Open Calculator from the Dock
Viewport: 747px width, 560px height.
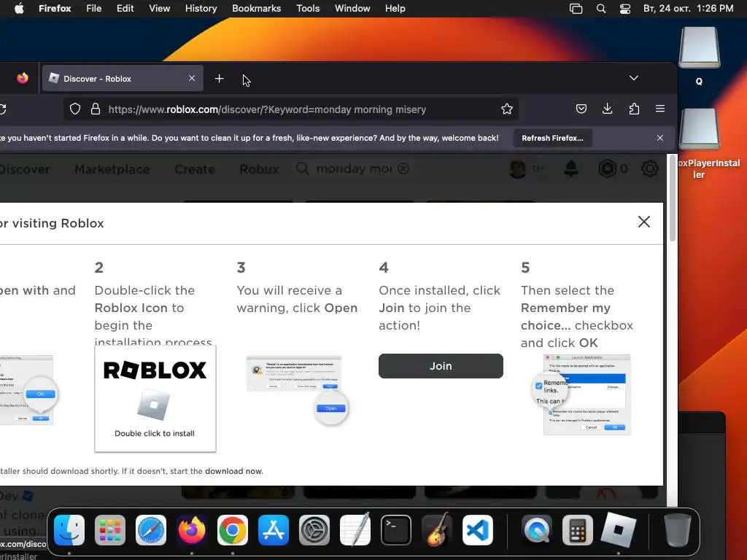[x=578, y=530]
